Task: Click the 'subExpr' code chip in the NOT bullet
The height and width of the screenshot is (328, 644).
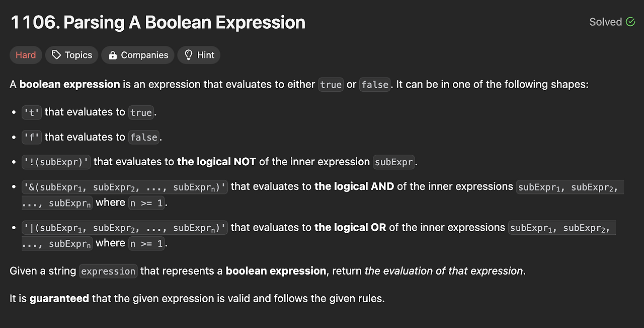Action: 394,162
